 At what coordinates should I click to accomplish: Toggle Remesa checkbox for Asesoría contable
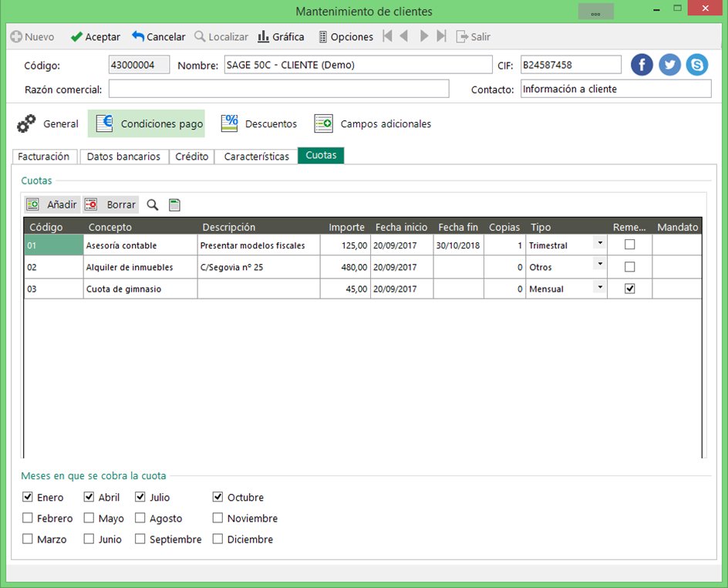(629, 245)
